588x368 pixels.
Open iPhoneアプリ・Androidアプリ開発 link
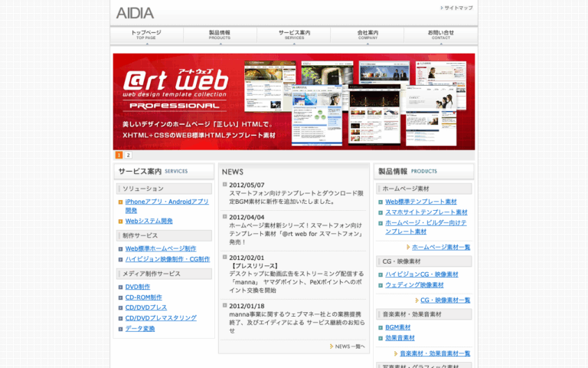click(167, 205)
